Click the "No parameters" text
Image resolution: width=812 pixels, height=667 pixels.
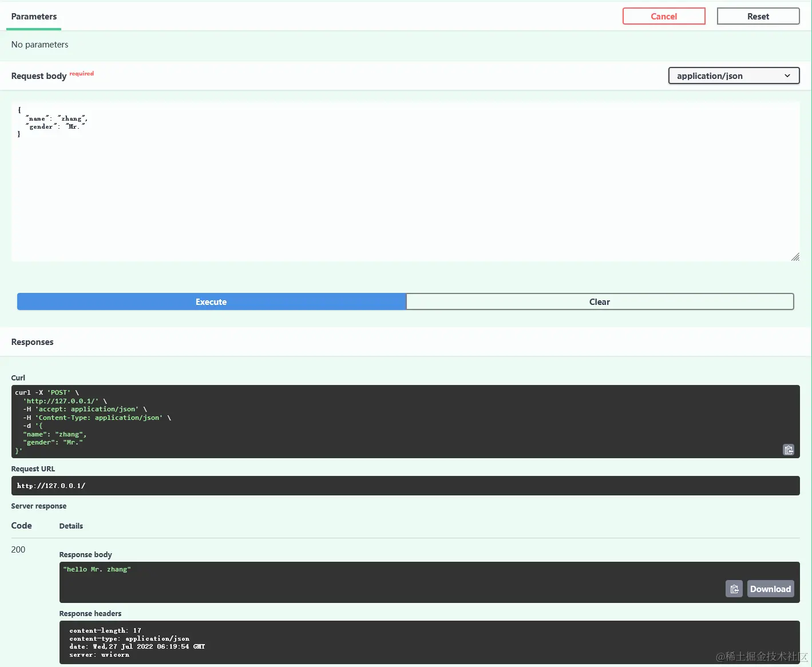click(x=39, y=44)
